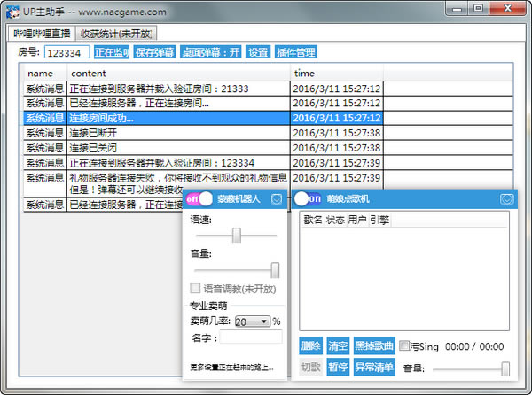This screenshot has width=532, height=395.
Task: Toggle the 桌面弹幕：开 button
Action: 210,53
